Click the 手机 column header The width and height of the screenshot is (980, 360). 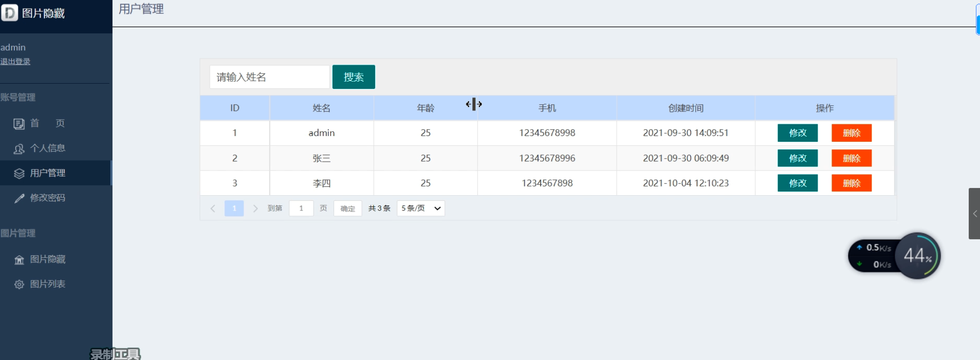[x=547, y=108]
